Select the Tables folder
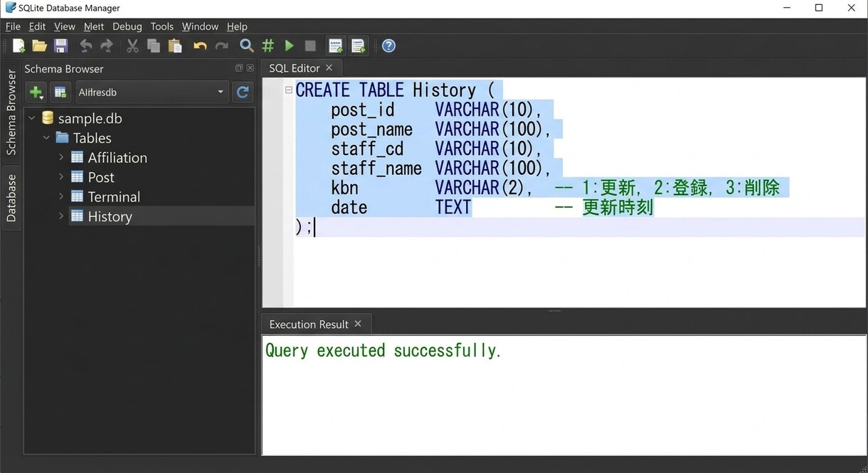868x473 pixels. (92, 138)
